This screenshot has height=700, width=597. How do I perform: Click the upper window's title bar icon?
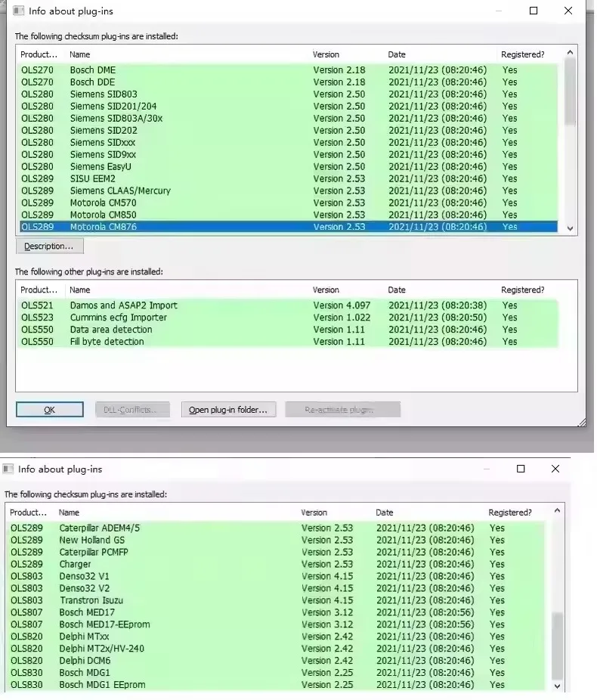18,11
